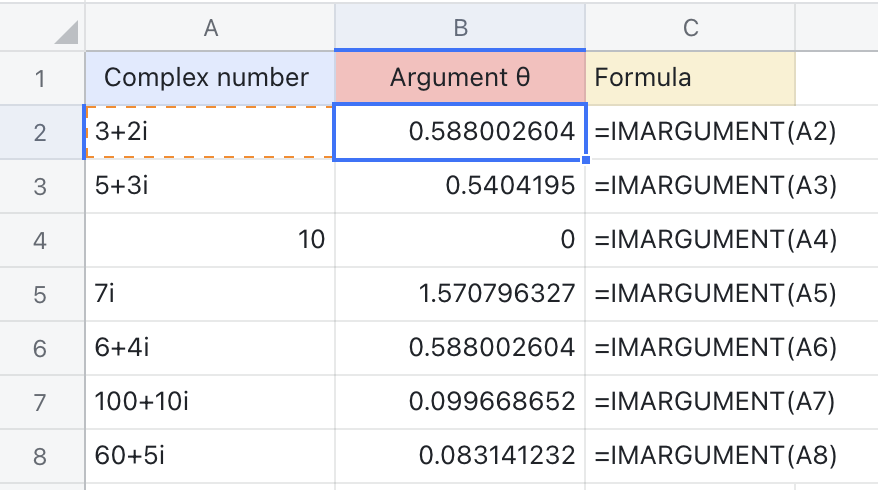
Task: Click the 'Argument θ' header cell
Action: tap(460, 78)
